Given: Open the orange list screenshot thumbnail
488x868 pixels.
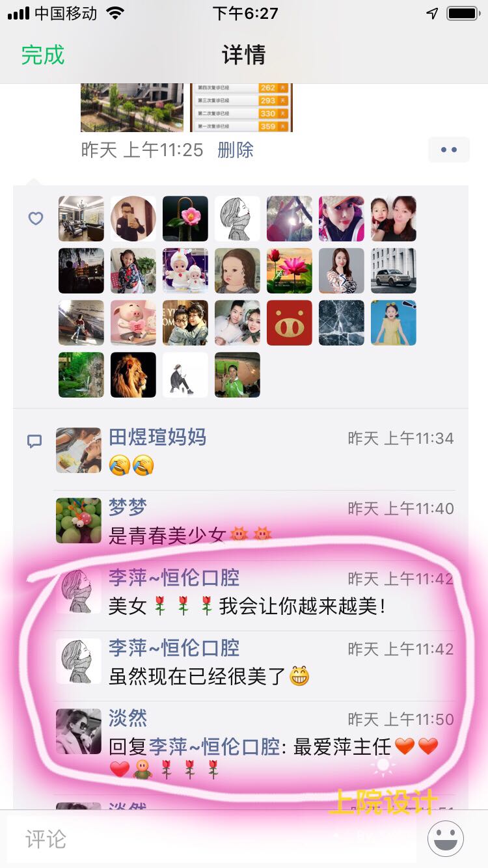Looking at the screenshot, I should point(241,107).
